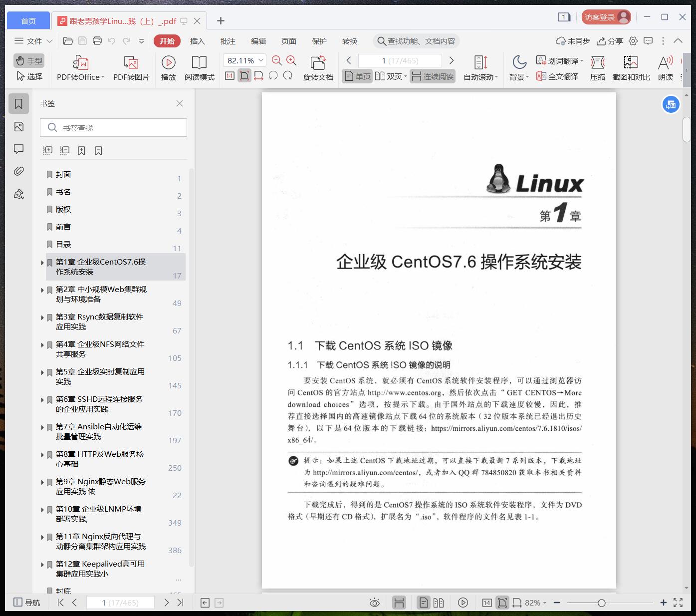Switch to reading mode
696x616 pixels.
[x=199, y=68]
